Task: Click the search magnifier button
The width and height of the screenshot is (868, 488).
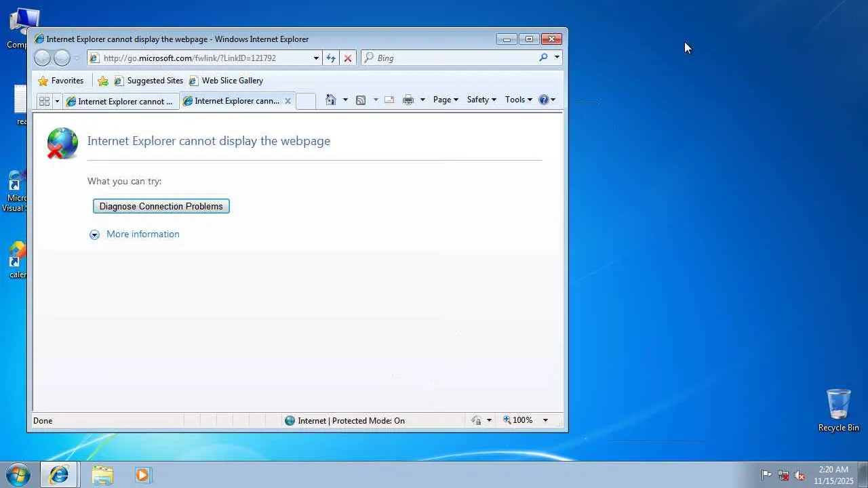Action: [543, 58]
